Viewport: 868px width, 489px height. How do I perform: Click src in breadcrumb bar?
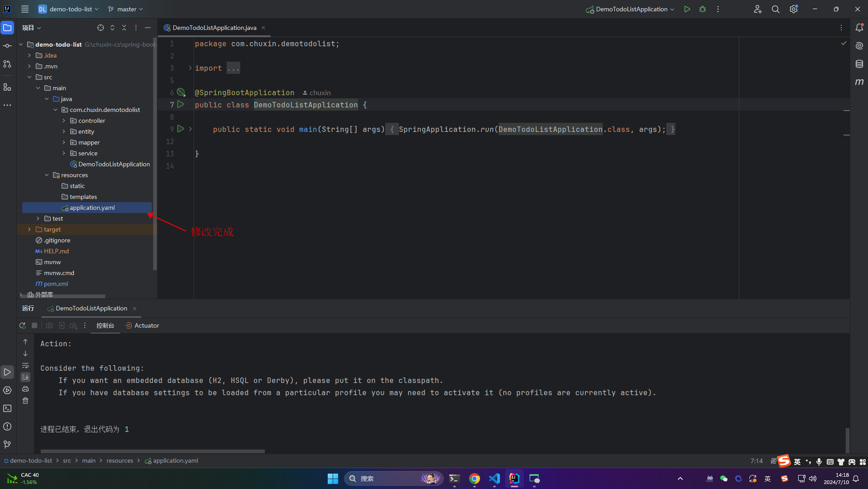click(67, 461)
